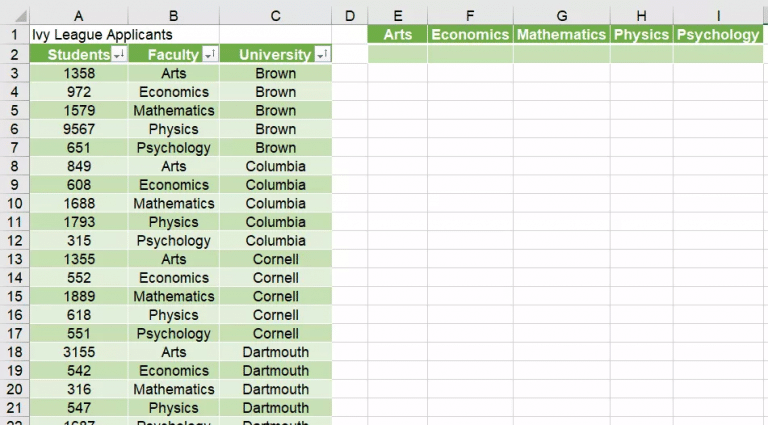The width and height of the screenshot is (768, 425).
Task: Click the Select All corner triangle
Action: (x=20, y=16)
